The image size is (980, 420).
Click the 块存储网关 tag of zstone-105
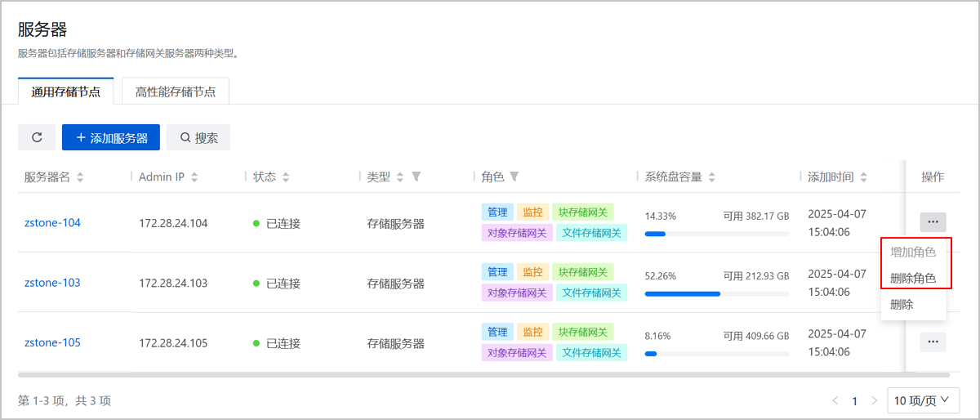coord(583,332)
